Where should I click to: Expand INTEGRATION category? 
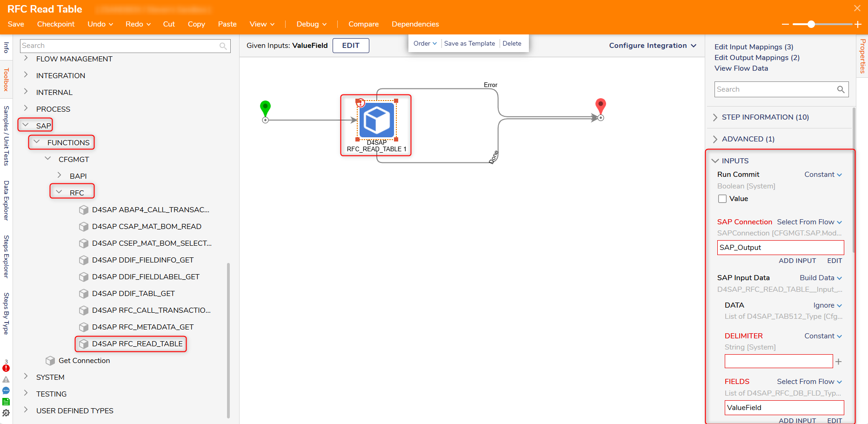(26, 75)
